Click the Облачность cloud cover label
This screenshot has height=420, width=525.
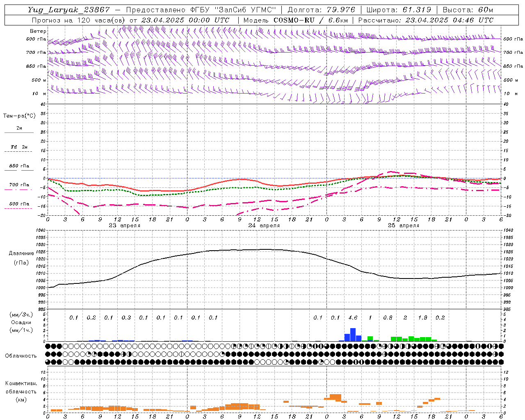pos(21,356)
